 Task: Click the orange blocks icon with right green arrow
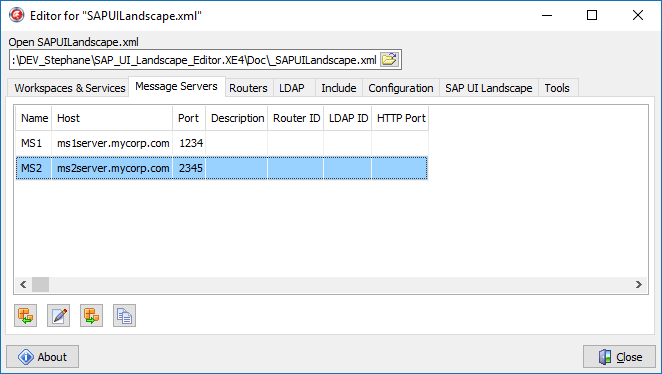91,315
